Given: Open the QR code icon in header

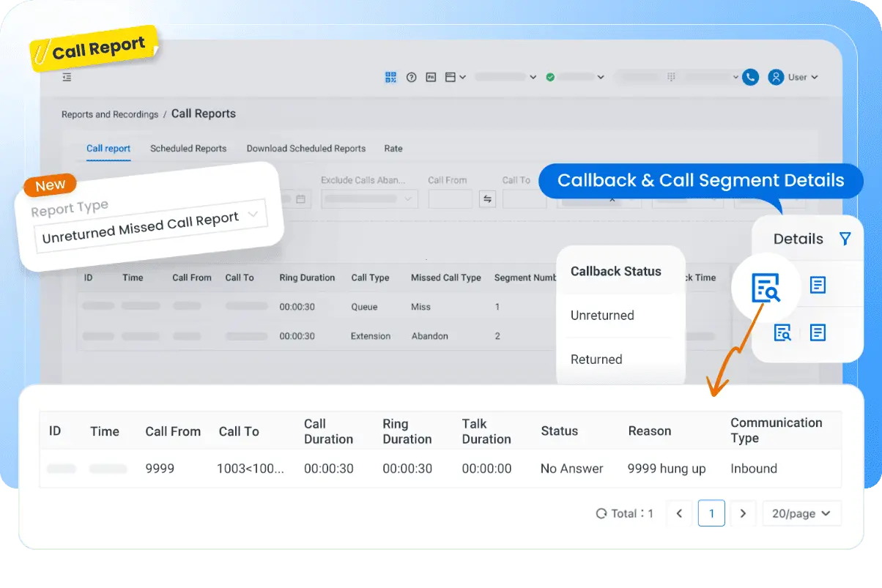Looking at the screenshot, I should pyautogui.click(x=390, y=77).
